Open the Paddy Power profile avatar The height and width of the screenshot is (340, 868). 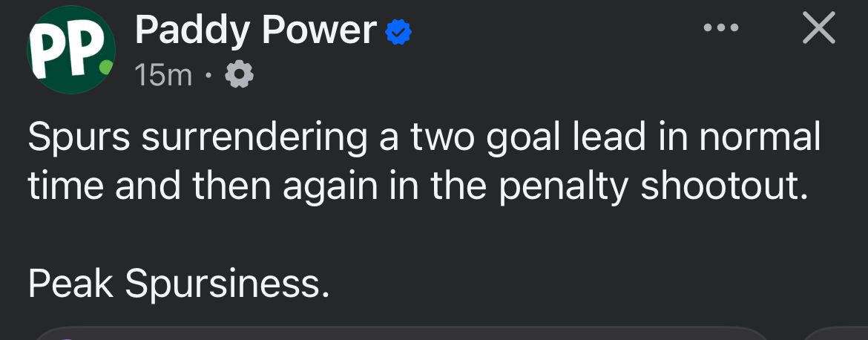pyautogui.click(x=71, y=50)
